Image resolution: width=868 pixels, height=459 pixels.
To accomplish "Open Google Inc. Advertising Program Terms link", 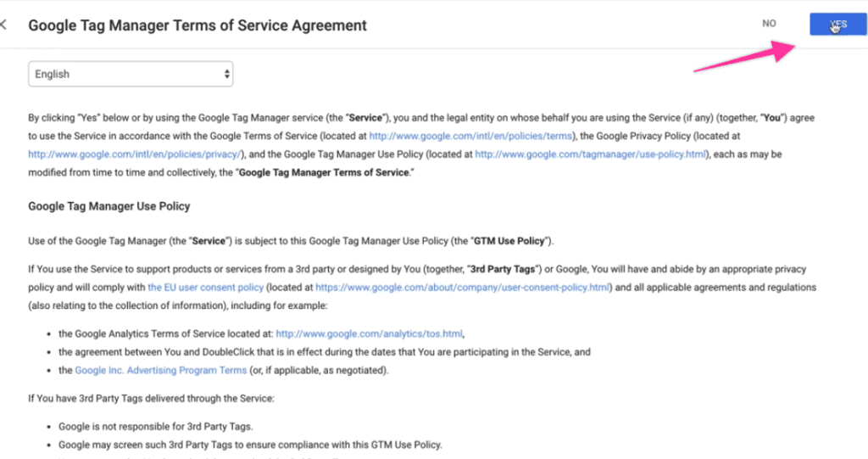I will coord(160,370).
